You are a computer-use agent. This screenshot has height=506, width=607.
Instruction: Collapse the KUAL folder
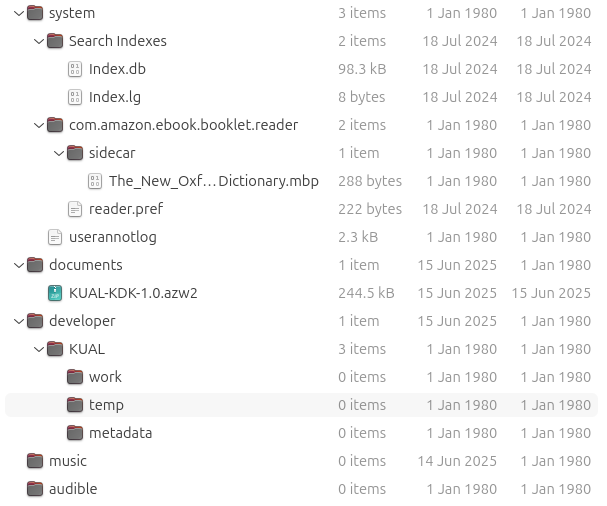[x=39, y=349]
